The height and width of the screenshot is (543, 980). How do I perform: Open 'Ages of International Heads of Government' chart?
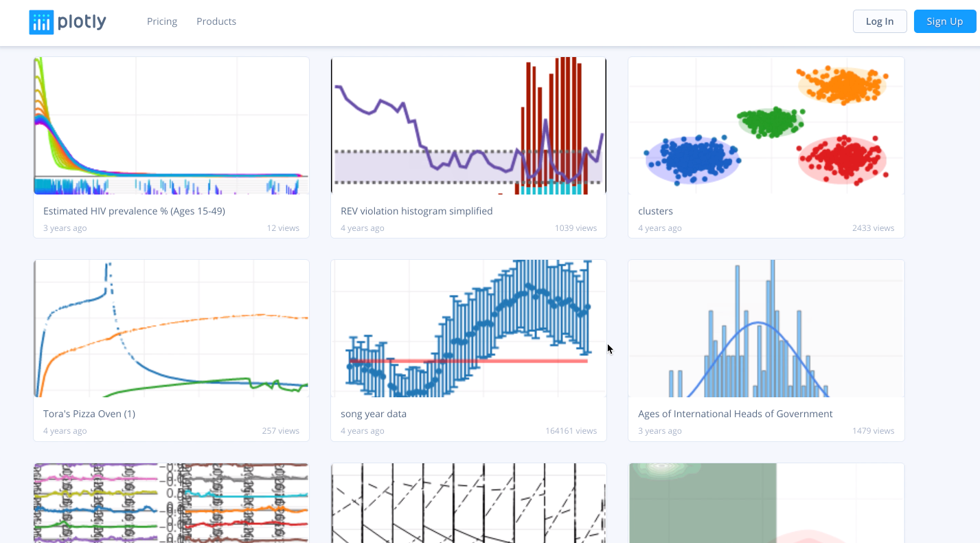tap(736, 414)
